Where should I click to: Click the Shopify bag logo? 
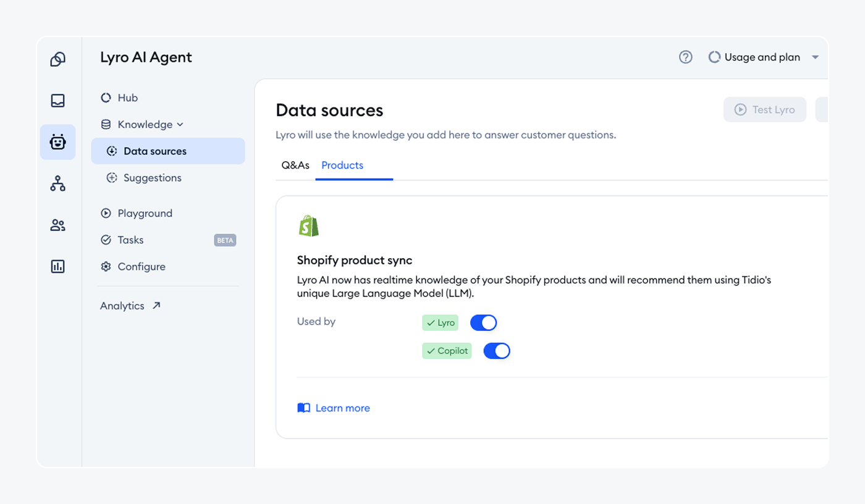308,226
